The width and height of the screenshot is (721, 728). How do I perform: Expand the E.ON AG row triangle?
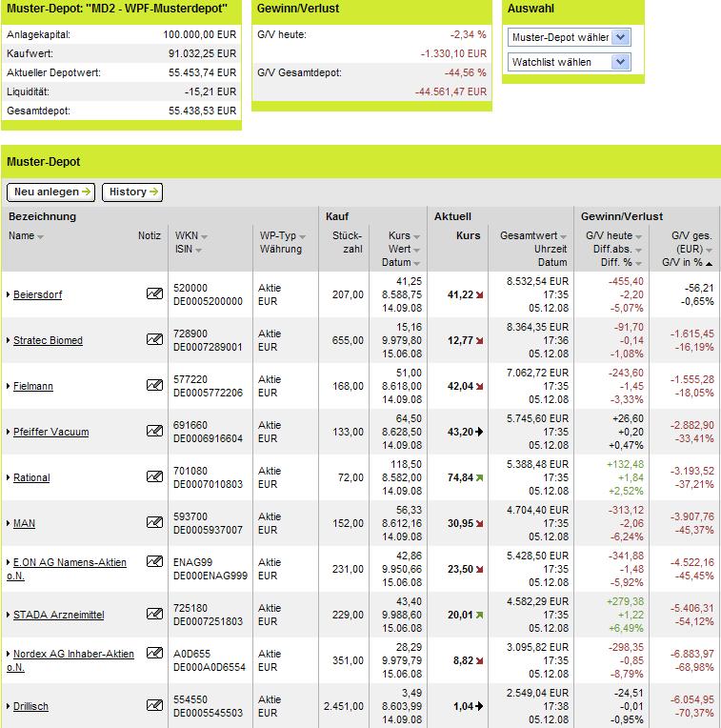[x=9, y=562]
